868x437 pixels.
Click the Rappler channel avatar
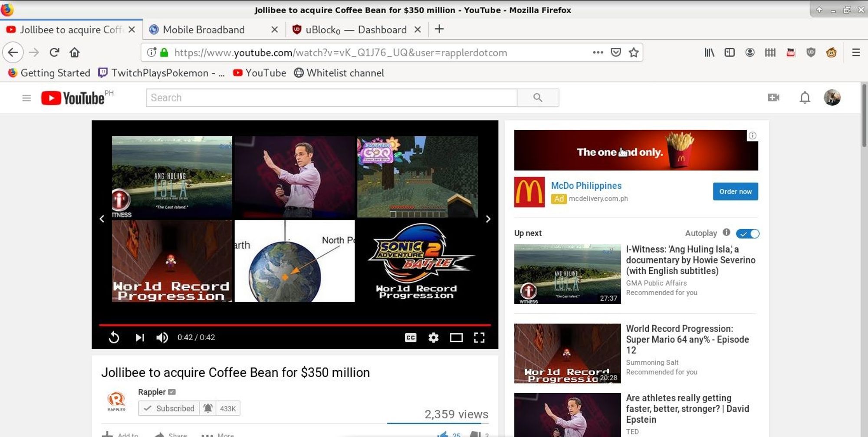coord(116,401)
